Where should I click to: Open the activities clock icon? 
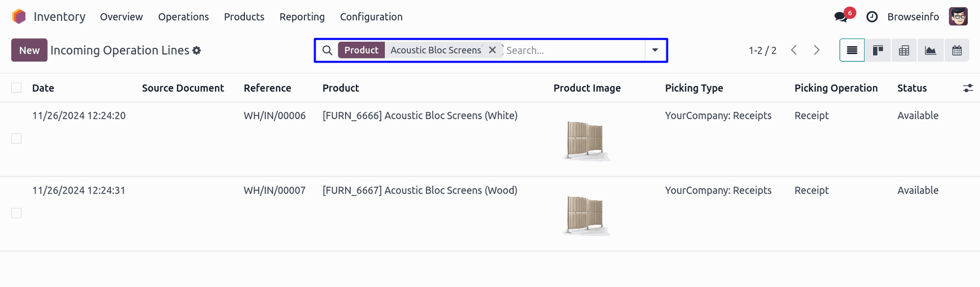click(872, 17)
